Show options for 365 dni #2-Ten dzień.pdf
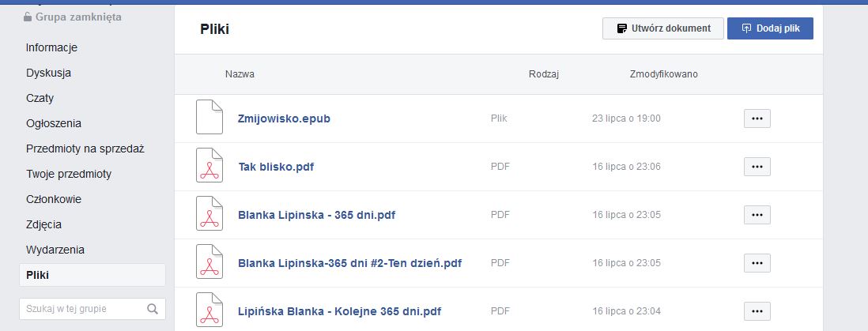868x331 pixels. point(757,263)
